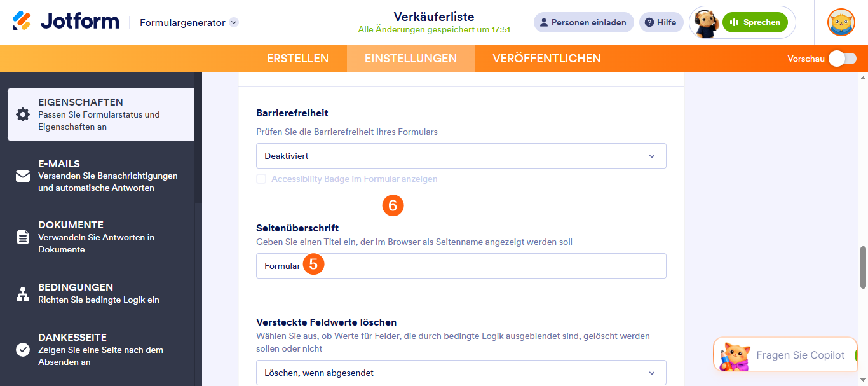Viewport: 868px width, 386px height.
Task: Click the green Sprechen button
Action: pyautogui.click(x=755, y=22)
